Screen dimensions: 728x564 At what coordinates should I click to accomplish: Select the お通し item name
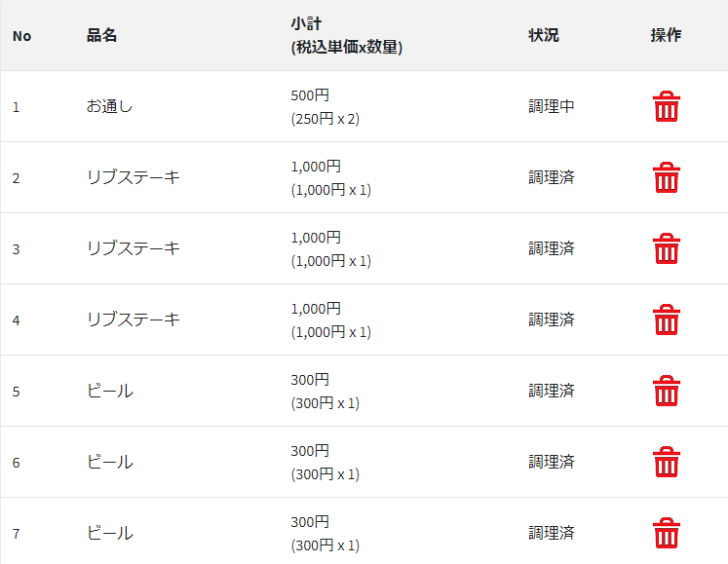click(109, 106)
